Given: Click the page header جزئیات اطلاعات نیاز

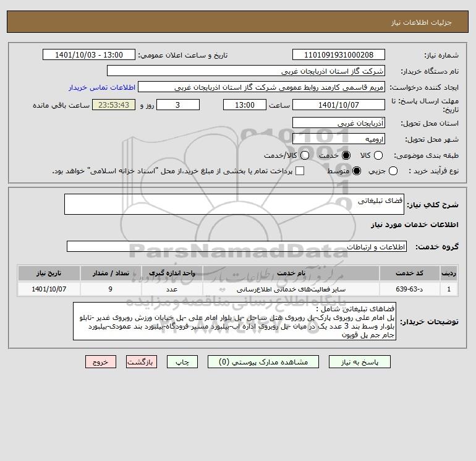Looking at the screenshot, I should (422, 22).
